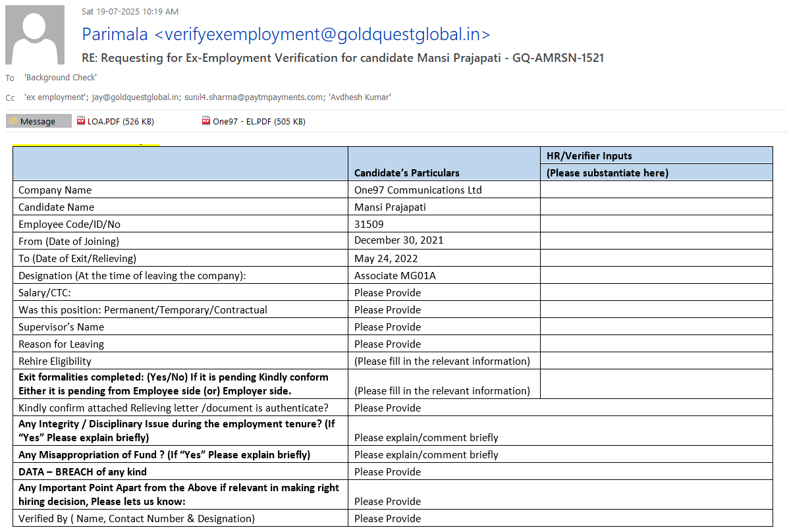Select 'ex employment' recipient in Cc line
The image size is (787, 532).
click(49, 97)
